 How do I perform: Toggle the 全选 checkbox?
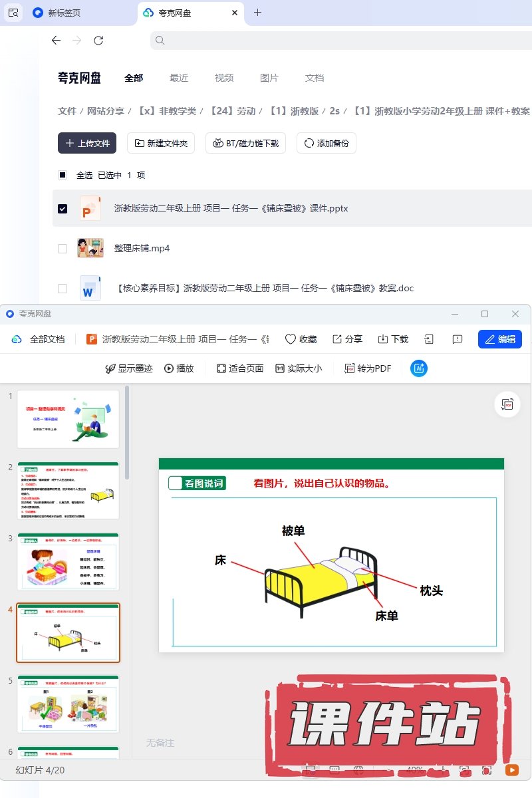pyautogui.click(x=63, y=175)
